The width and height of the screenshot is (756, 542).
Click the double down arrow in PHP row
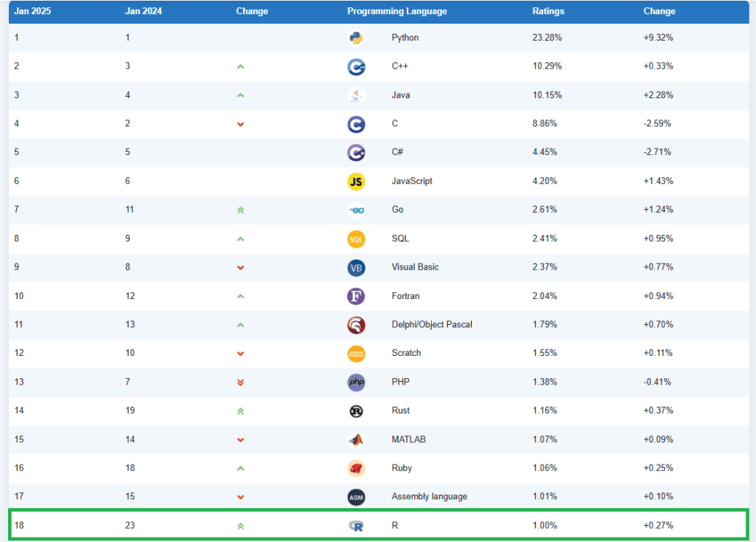coord(240,382)
